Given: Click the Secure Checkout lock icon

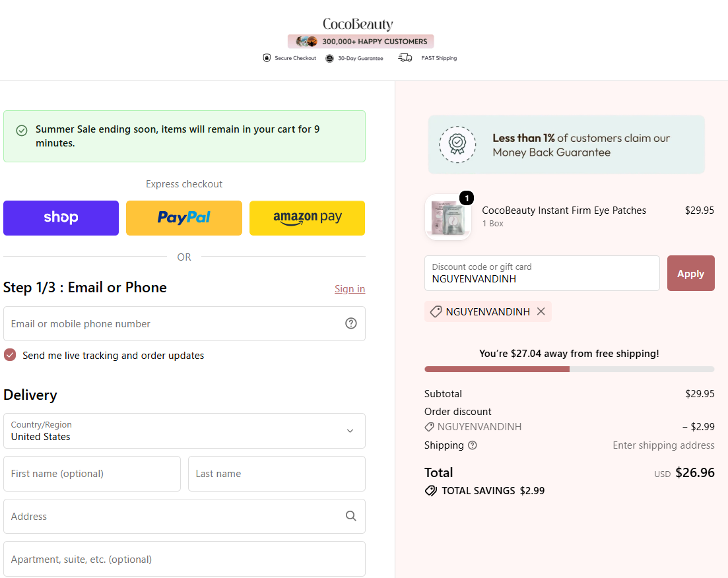Looking at the screenshot, I should point(267,58).
